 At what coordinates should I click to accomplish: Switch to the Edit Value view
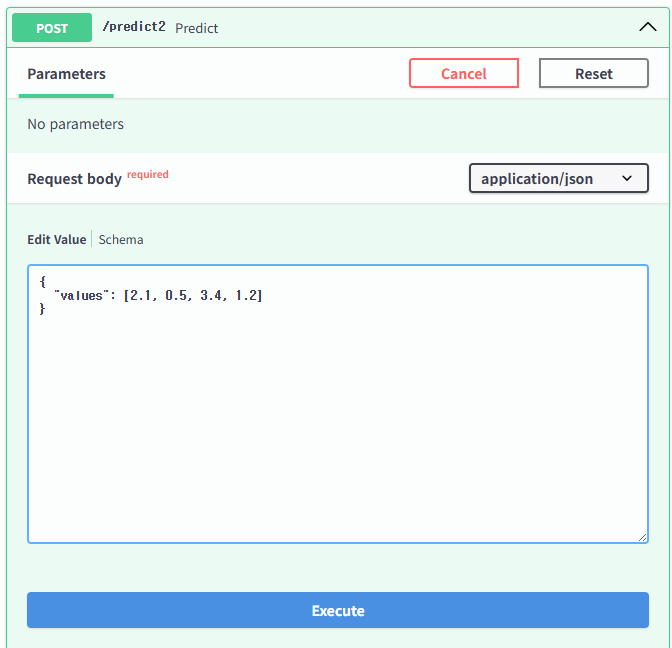tap(56, 240)
